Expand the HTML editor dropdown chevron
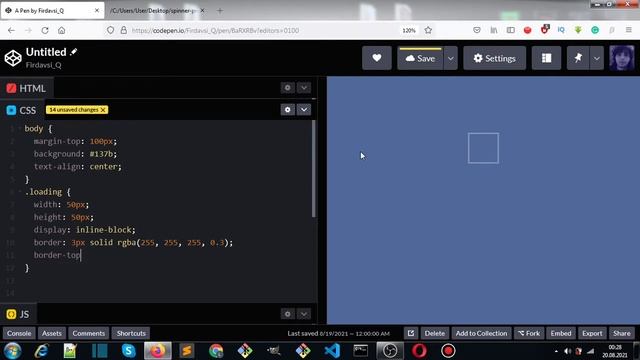Screen dimensions: 640x360 pos(304,88)
